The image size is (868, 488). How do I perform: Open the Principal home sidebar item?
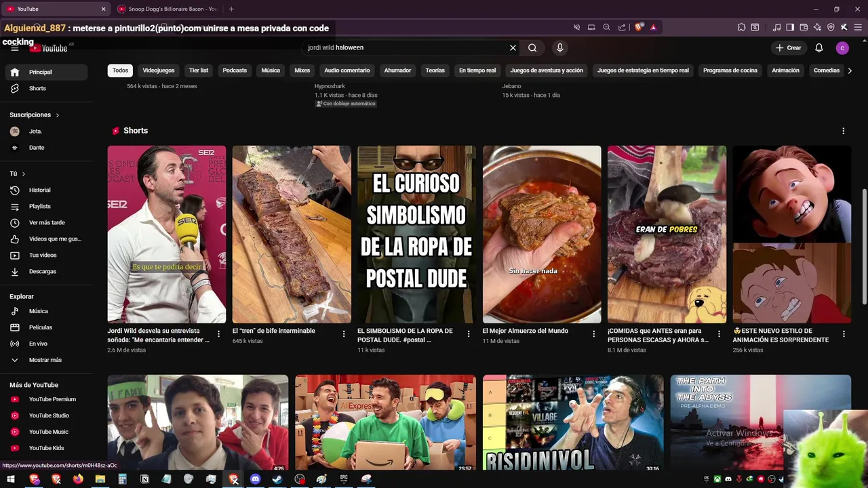coord(46,72)
